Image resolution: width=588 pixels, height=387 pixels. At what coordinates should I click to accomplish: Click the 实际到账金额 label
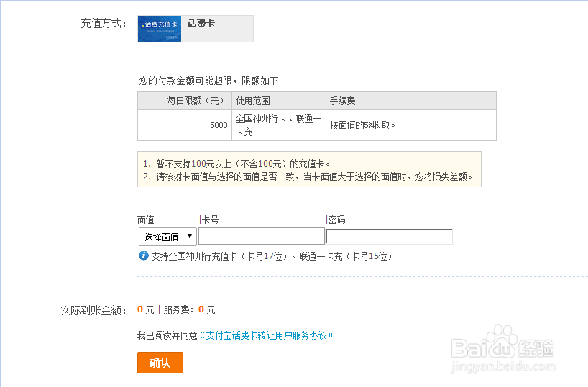(x=93, y=310)
